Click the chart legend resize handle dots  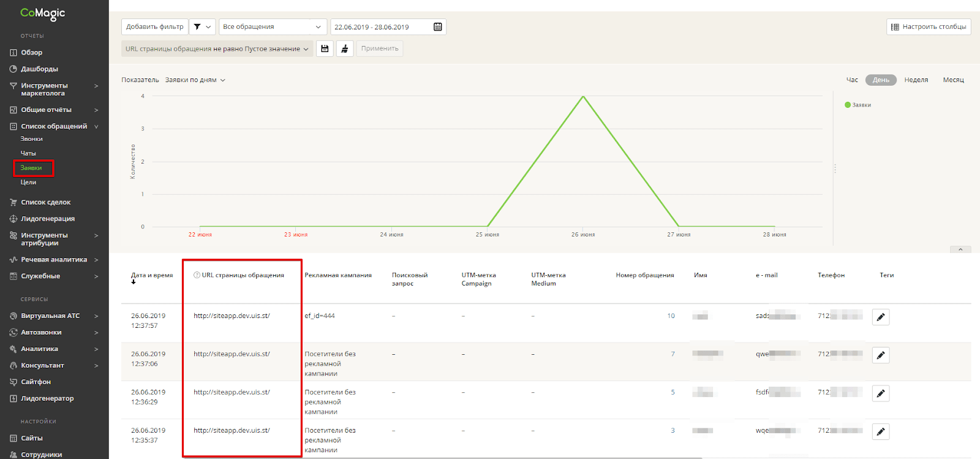(x=835, y=169)
